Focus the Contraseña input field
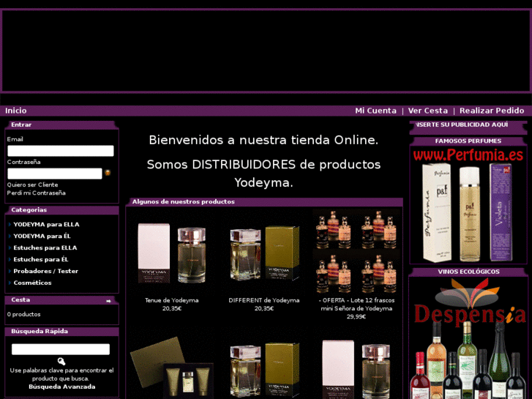532x399 pixels. click(x=55, y=174)
